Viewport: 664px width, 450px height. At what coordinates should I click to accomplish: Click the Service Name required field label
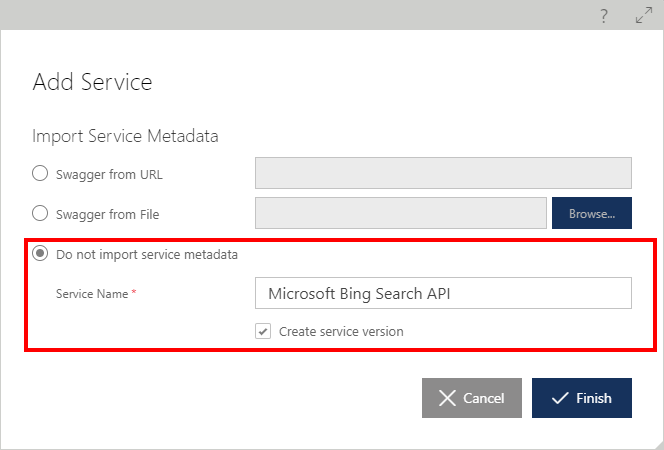click(x=96, y=294)
